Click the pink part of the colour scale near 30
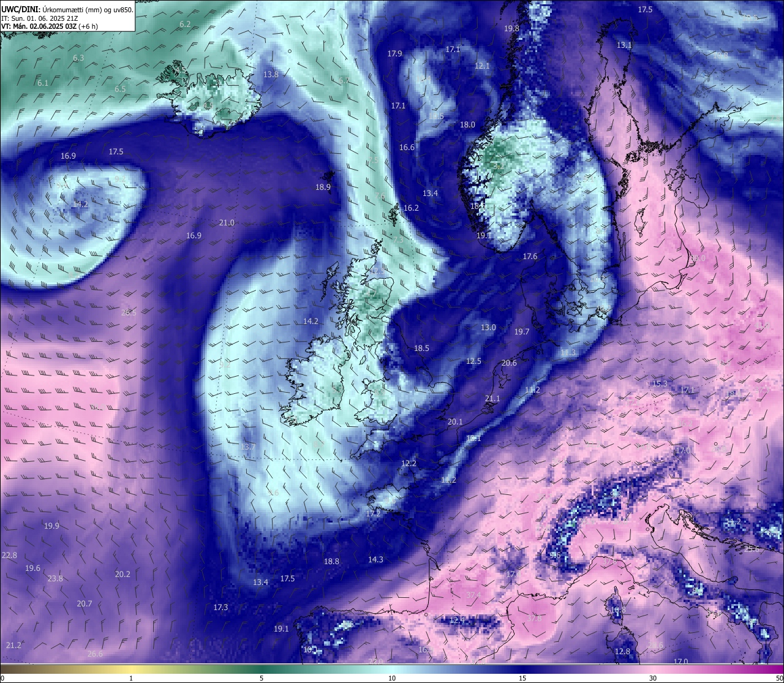Image resolution: width=784 pixels, height=683 pixels. pyautogui.click(x=653, y=669)
